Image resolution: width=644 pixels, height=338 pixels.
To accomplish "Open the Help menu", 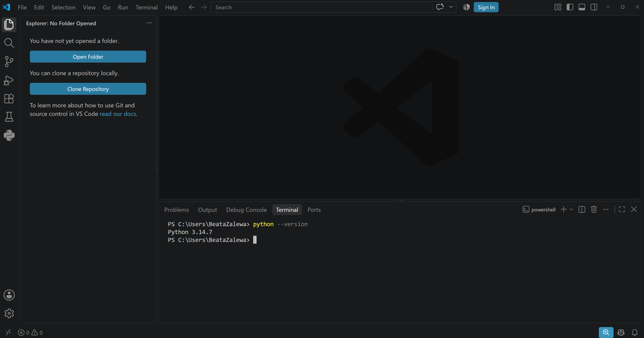I will 171,8.
